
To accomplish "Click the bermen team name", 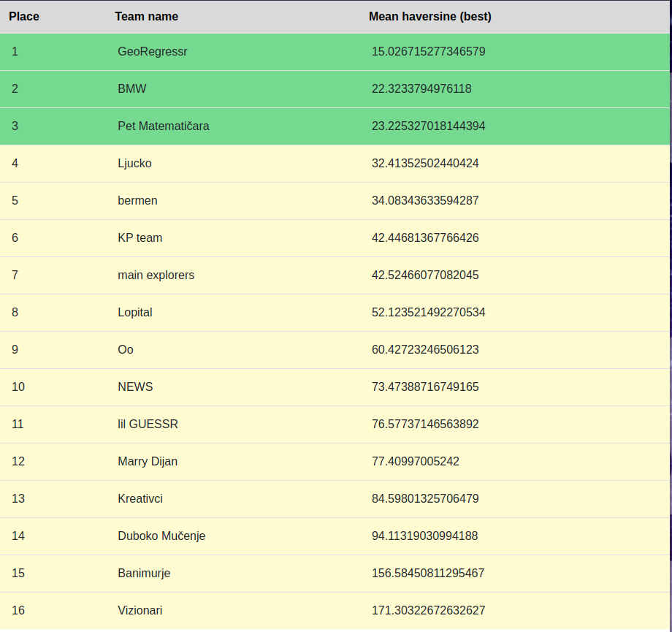I will click(x=137, y=201).
